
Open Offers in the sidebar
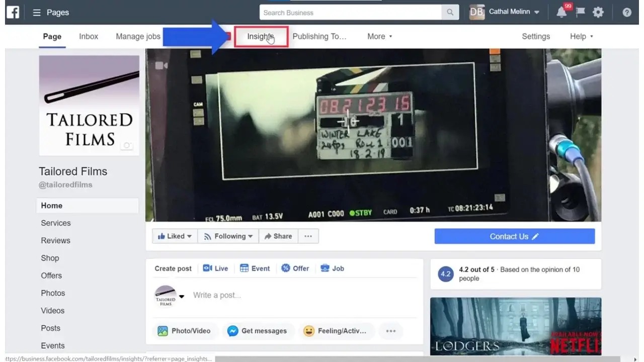point(51,276)
